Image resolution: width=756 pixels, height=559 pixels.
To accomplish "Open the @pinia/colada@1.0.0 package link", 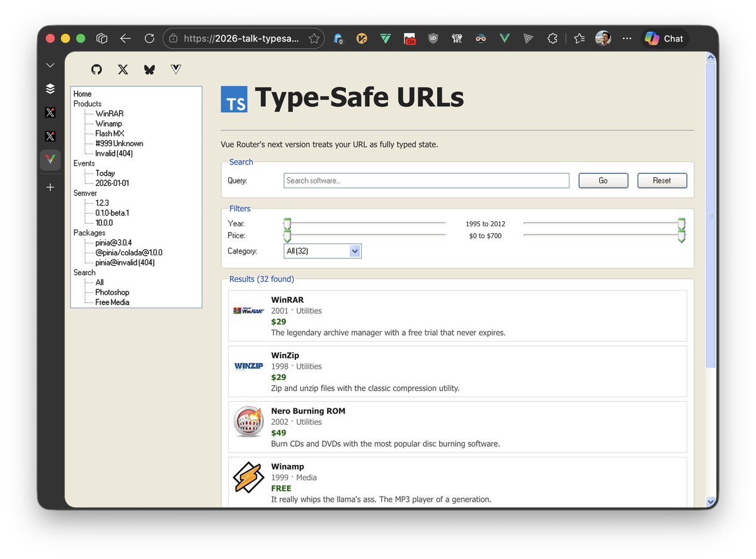I will 129,253.
